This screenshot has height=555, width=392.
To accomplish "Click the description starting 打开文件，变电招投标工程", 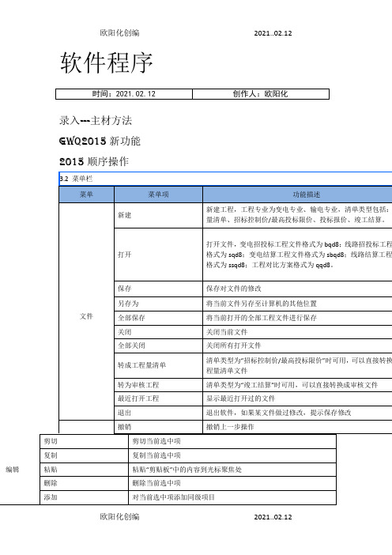I will (299, 255).
